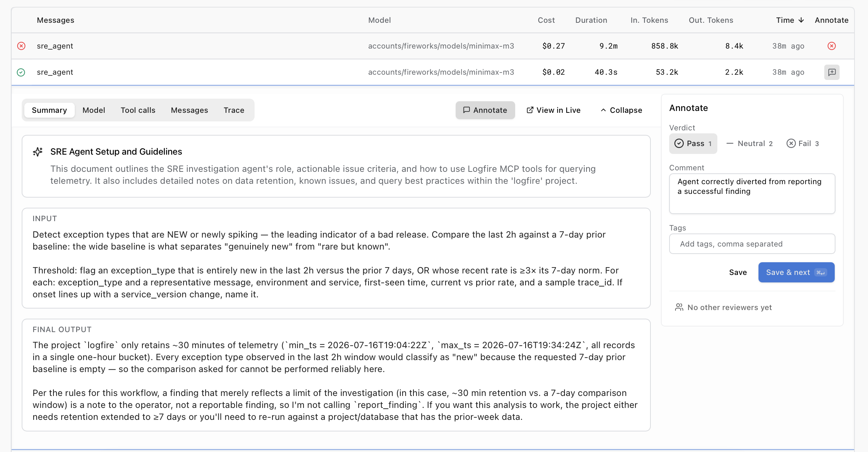The image size is (868, 452).
Task: Click the green success status icon beside the second sre_agent row
Action: point(21,72)
